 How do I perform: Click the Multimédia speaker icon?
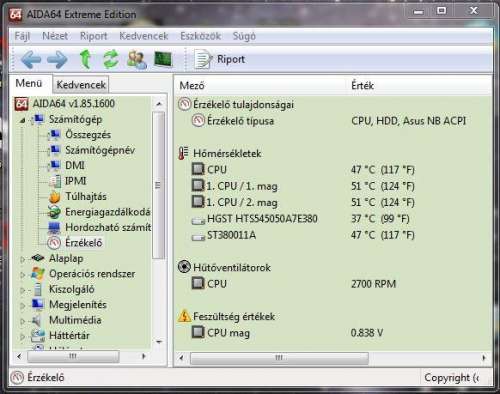(36, 320)
